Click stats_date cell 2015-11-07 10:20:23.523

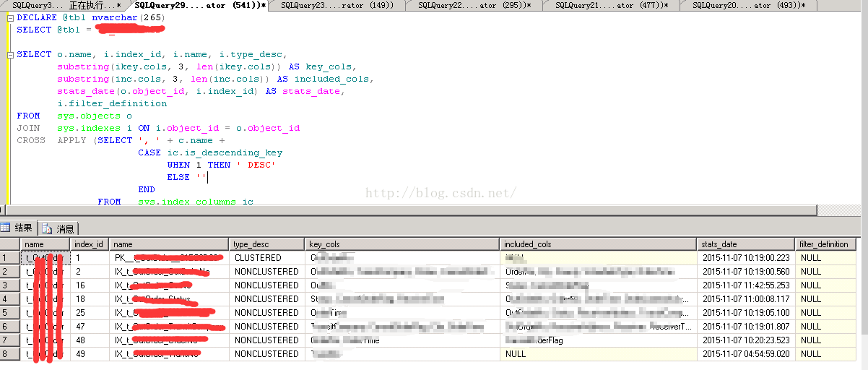click(746, 340)
